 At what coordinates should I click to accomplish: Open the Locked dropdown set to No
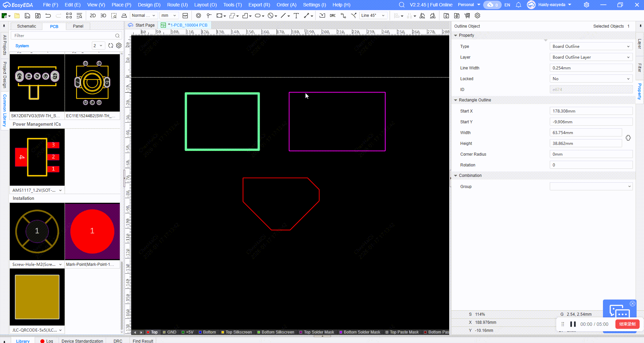591,79
